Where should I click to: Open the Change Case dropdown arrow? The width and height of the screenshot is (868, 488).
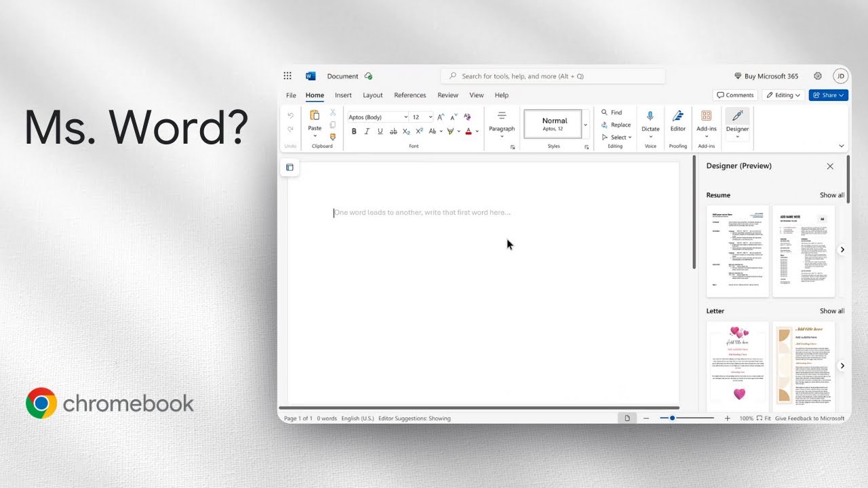click(441, 131)
